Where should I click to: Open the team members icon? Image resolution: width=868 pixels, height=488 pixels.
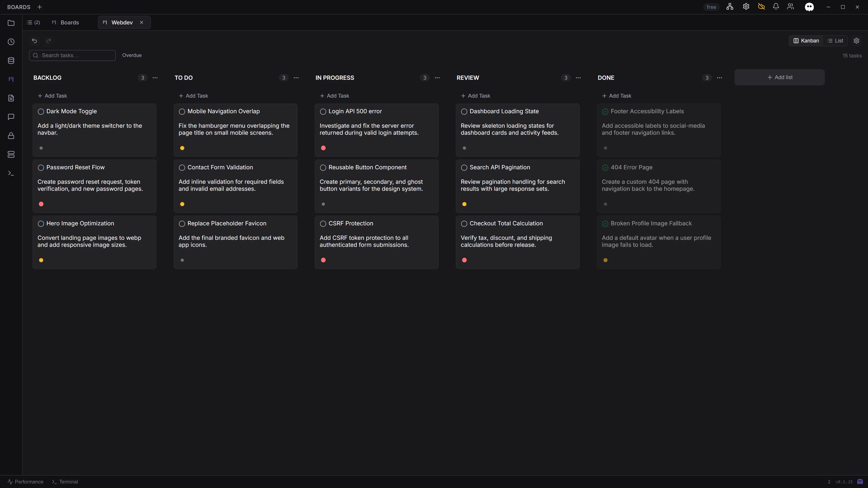790,7
